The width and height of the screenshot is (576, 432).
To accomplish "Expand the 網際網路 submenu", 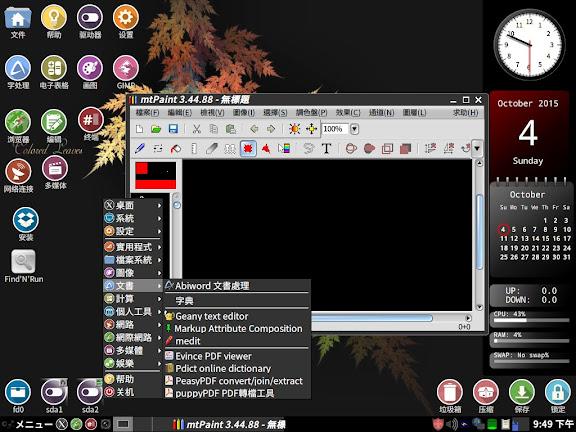I will pos(133,337).
